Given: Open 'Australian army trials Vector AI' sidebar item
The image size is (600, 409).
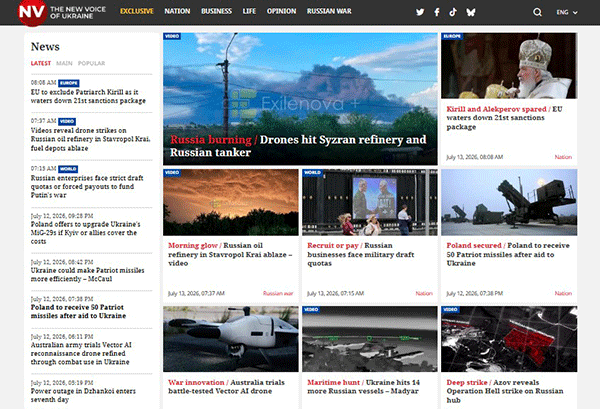Looking at the screenshot, I should pyautogui.click(x=81, y=354).
